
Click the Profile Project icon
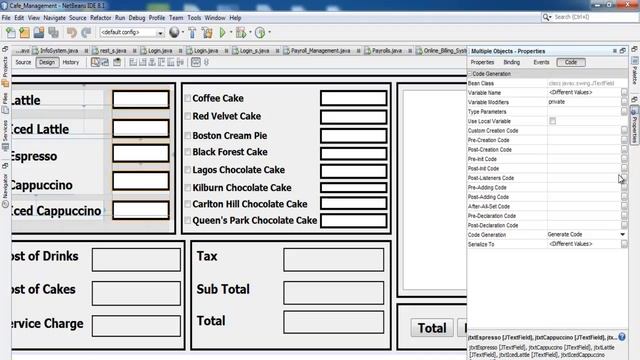click(x=260, y=33)
